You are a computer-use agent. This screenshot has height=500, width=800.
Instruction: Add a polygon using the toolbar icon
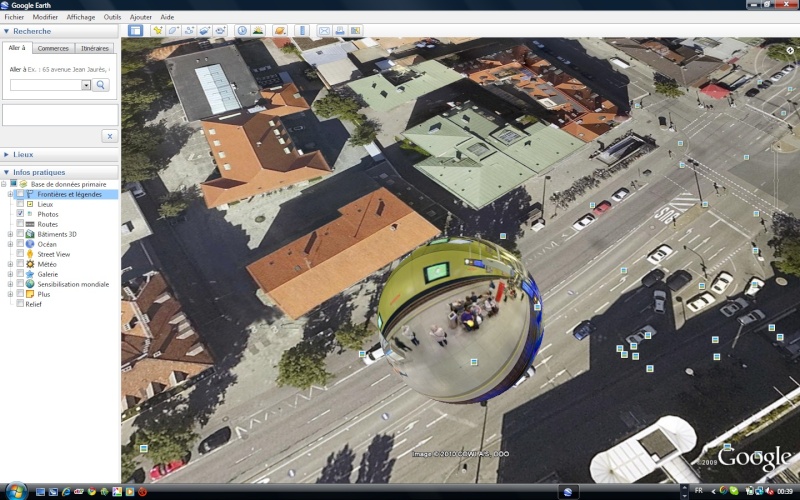173,31
